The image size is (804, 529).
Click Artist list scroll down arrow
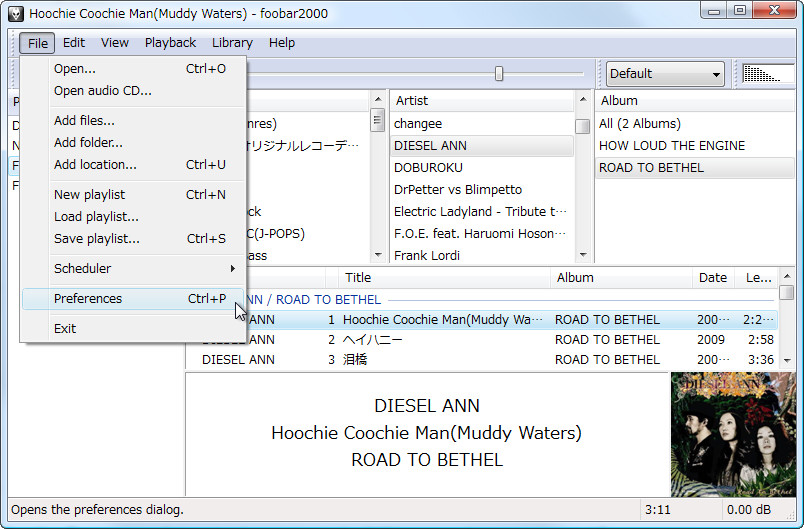[582, 255]
